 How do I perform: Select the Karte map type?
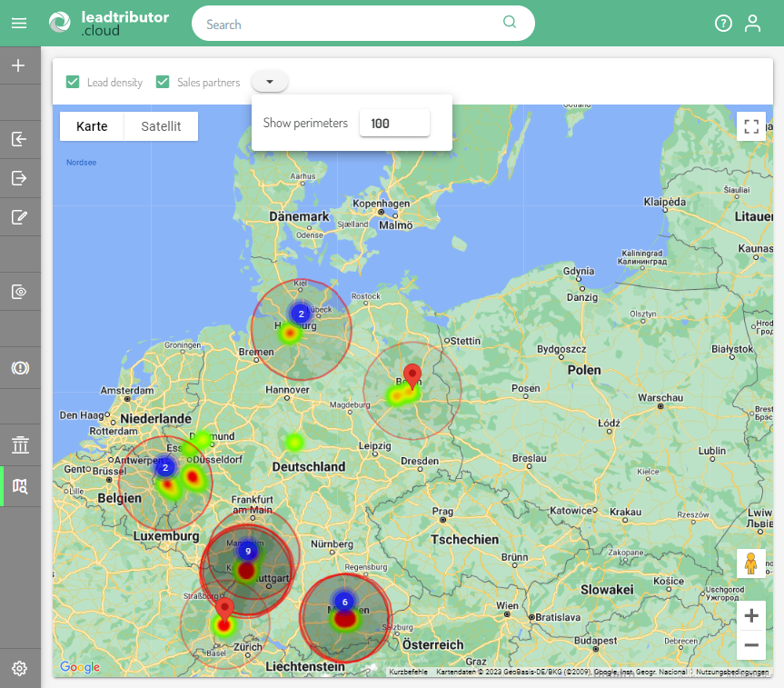(92, 126)
